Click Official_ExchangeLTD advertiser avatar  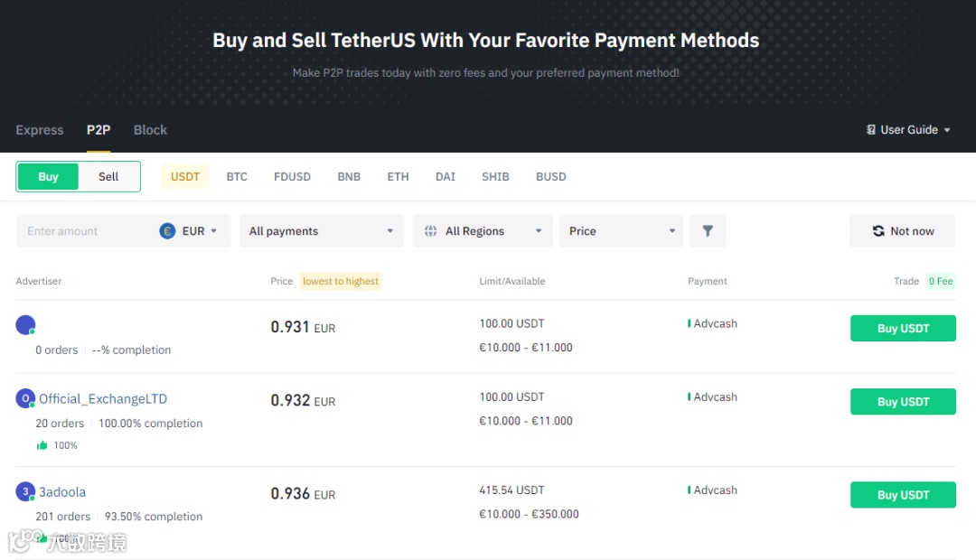[x=25, y=398]
